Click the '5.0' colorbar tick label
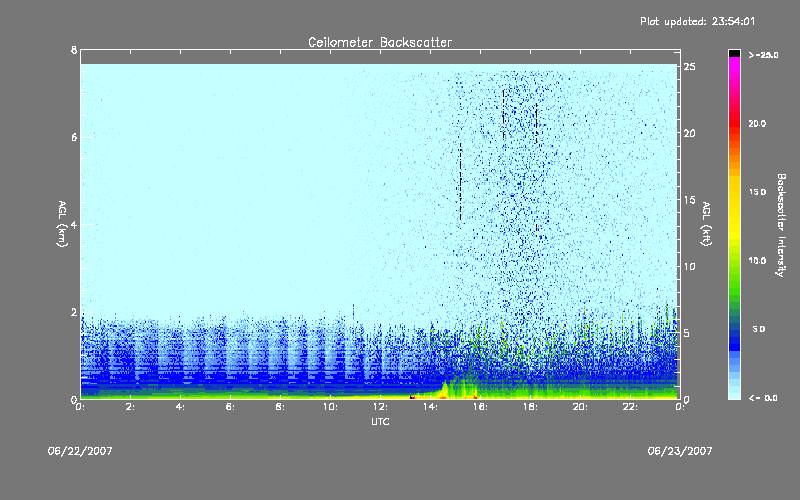The width and height of the screenshot is (800, 500). pyautogui.click(x=759, y=330)
